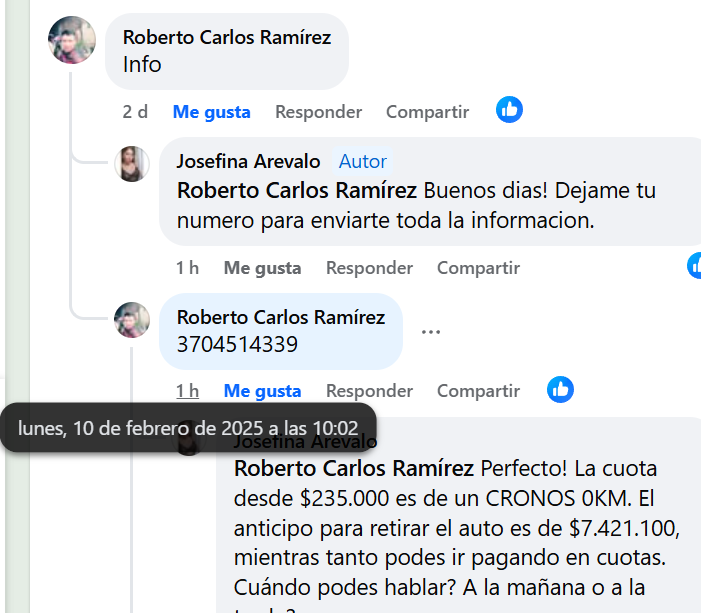Click the like reaction icon under the phone number comment
701x613 pixels.
(560, 390)
